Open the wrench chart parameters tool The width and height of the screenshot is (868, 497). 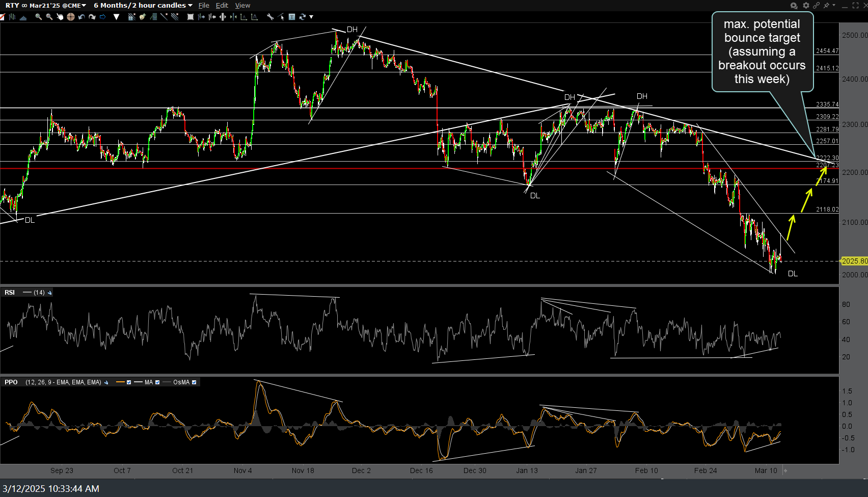pos(270,17)
